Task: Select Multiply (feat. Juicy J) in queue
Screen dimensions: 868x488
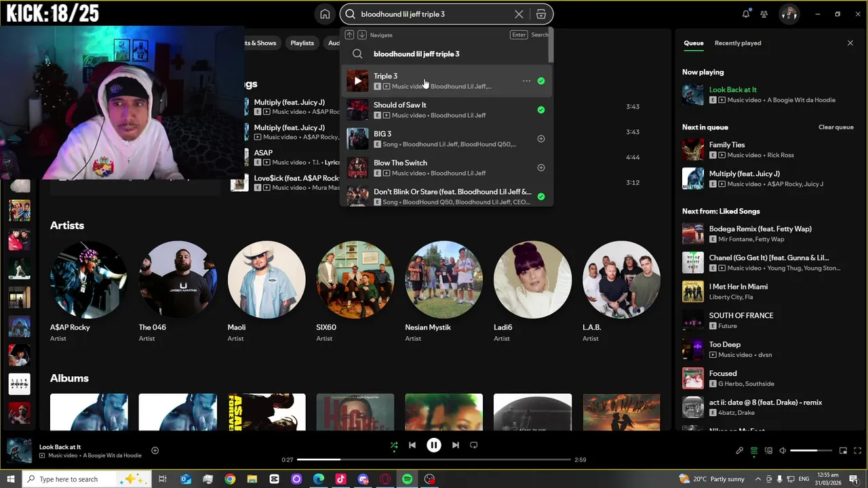Action: 768,178
